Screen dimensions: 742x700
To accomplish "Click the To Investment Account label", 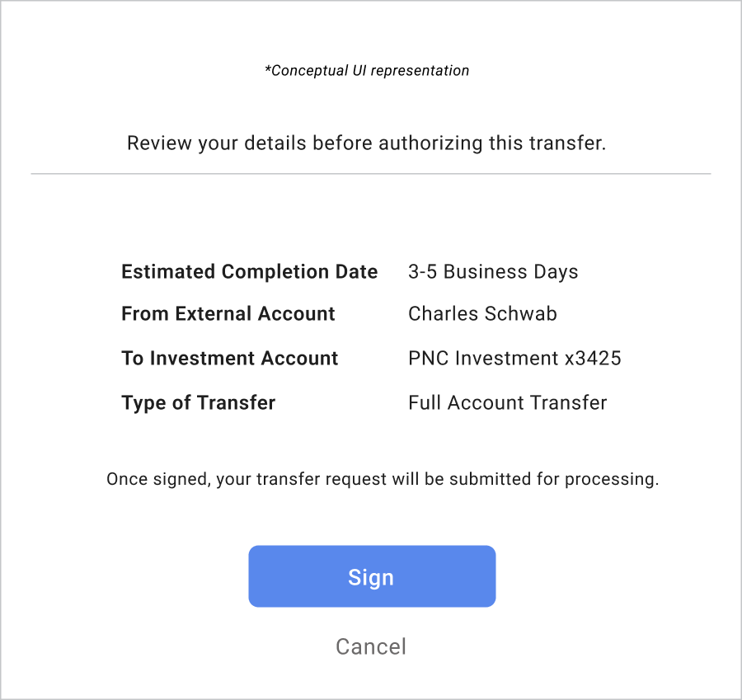I will [230, 359].
